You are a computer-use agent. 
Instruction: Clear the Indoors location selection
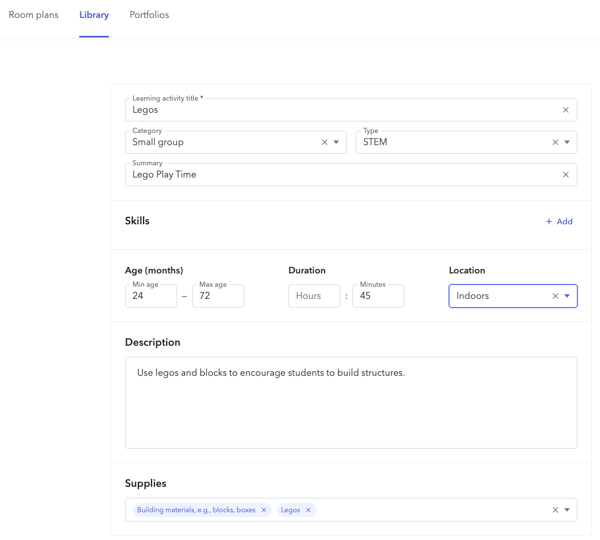click(555, 296)
